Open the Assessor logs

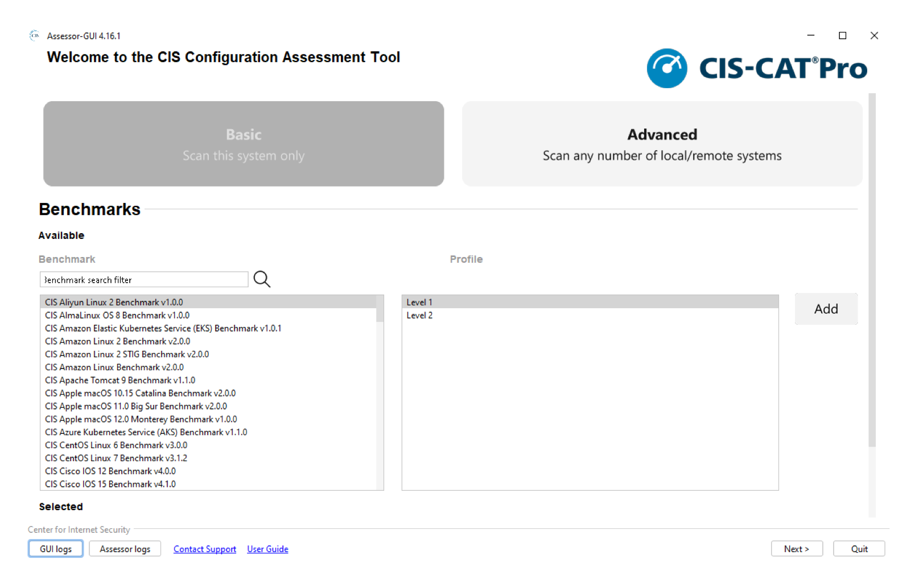[x=125, y=549]
